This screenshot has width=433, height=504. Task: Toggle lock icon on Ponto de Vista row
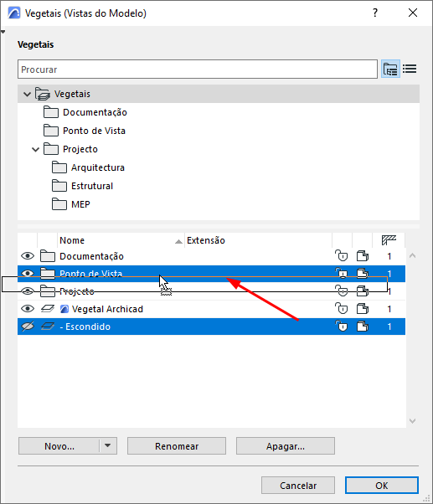342,273
